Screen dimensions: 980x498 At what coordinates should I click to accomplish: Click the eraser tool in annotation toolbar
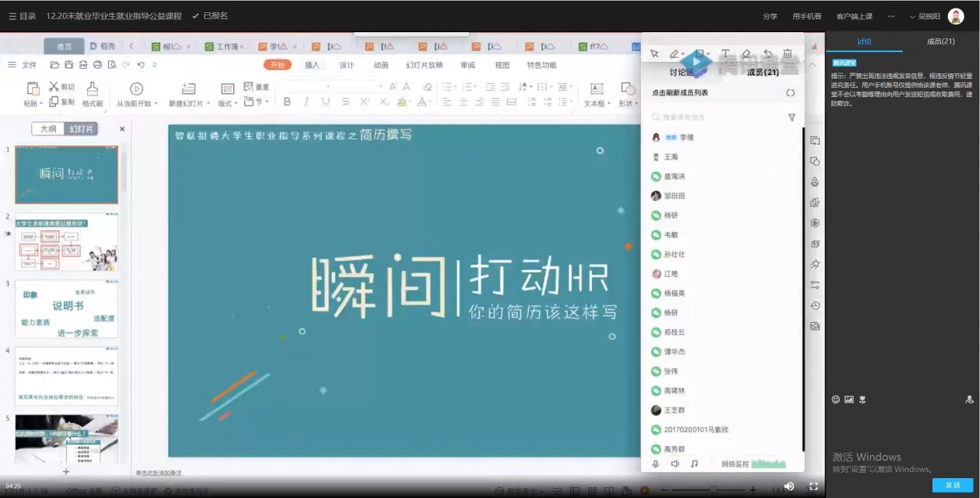pyautogui.click(x=746, y=54)
